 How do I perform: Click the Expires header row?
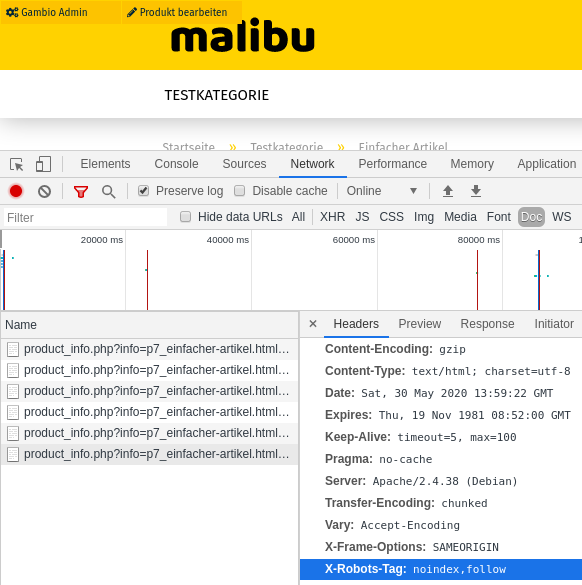click(448, 415)
